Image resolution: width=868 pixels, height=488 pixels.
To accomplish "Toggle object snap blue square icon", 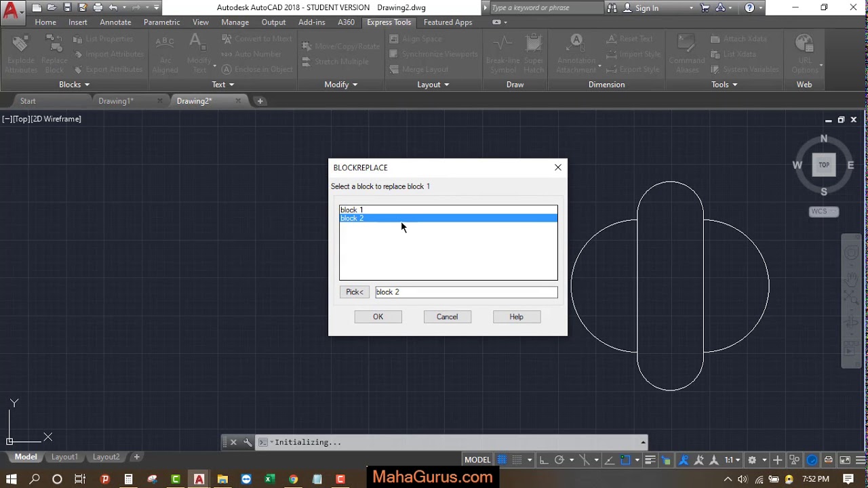I will pyautogui.click(x=625, y=460).
